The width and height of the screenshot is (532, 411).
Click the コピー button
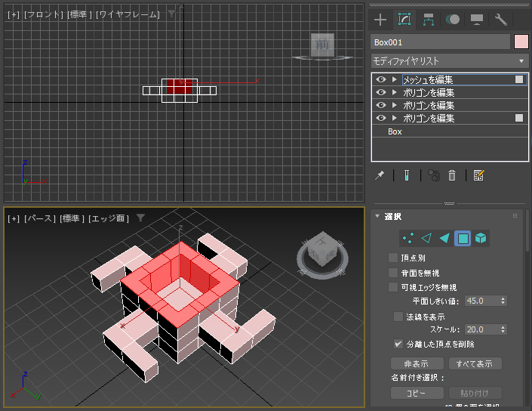tap(417, 393)
